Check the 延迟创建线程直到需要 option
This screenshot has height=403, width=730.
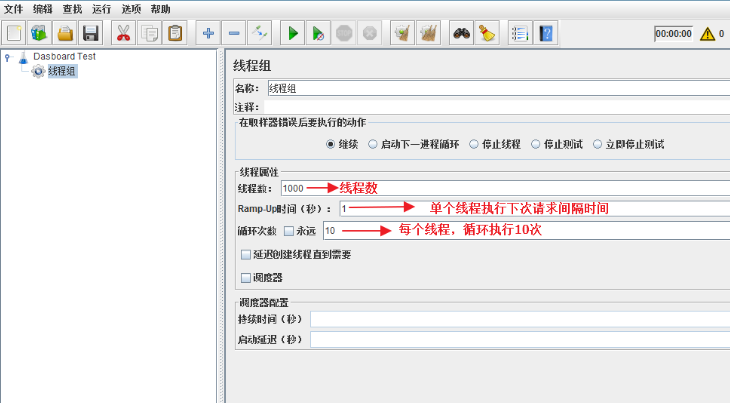point(246,255)
